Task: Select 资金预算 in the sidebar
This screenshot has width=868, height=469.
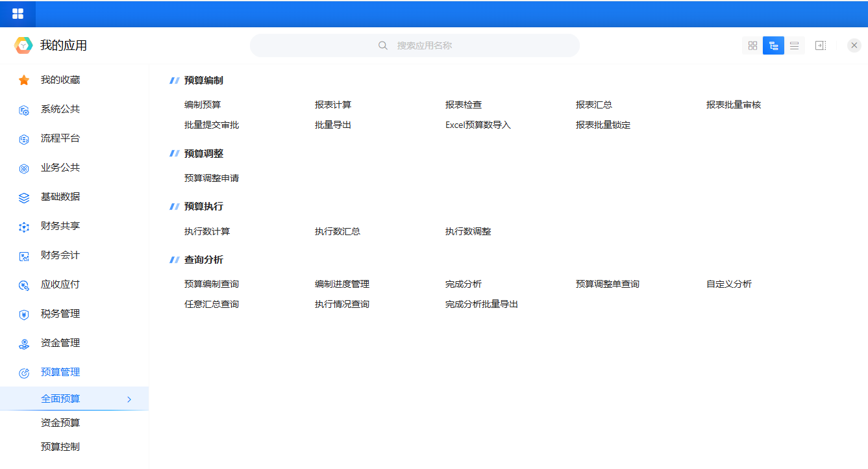Action: pyautogui.click(x=60, y=423)
